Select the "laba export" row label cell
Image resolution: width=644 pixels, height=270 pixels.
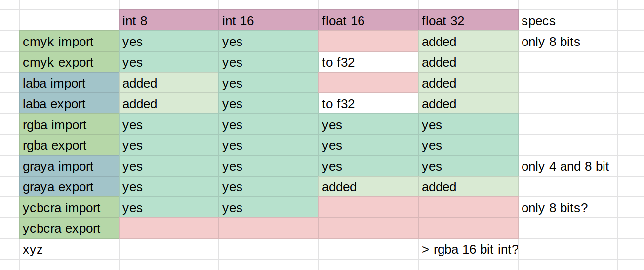(x=69, y=104)
